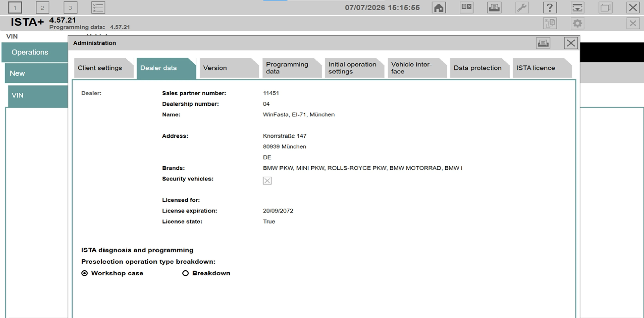The width and height of the screenshot is (644, 318).
Task: Click the country code DE
Action: coord(267,157)
